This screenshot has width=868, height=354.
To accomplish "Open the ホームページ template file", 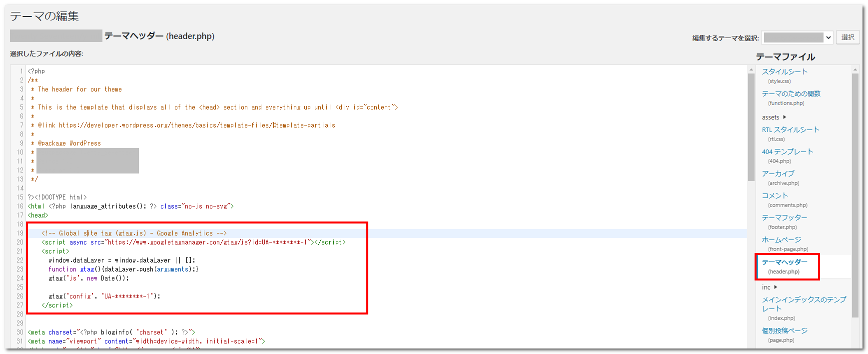I will 782,240.
